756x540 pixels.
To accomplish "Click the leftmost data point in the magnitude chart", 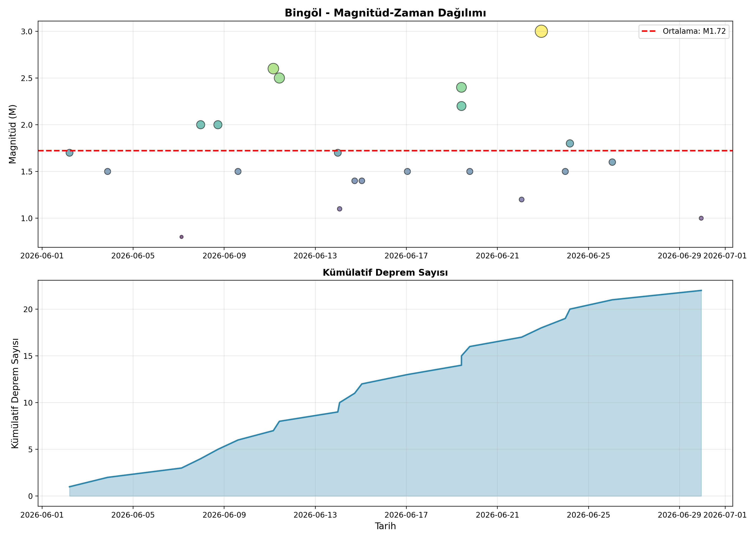I will coord(69,153).
